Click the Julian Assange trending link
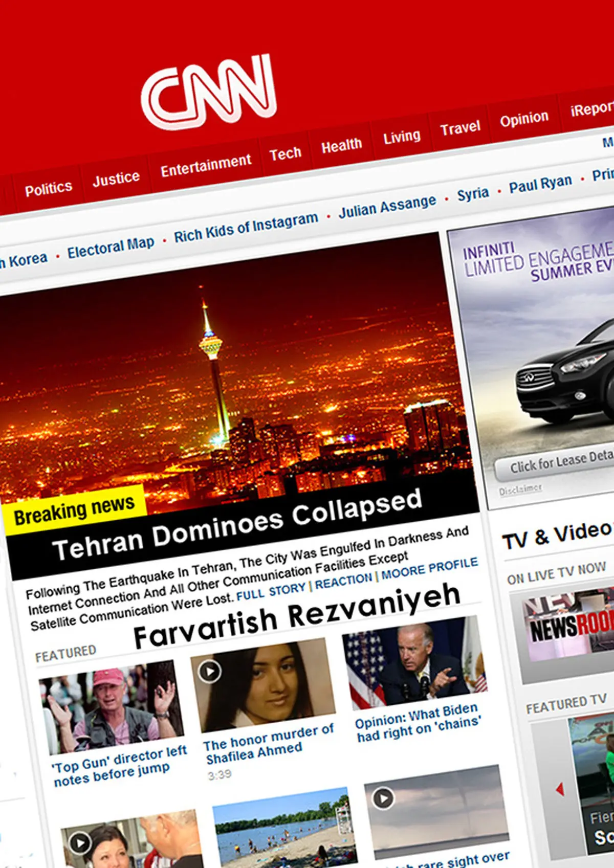 387,206
